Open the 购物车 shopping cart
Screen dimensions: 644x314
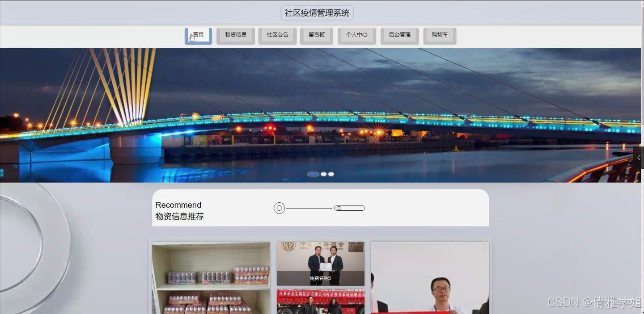[x=440, y=34]
